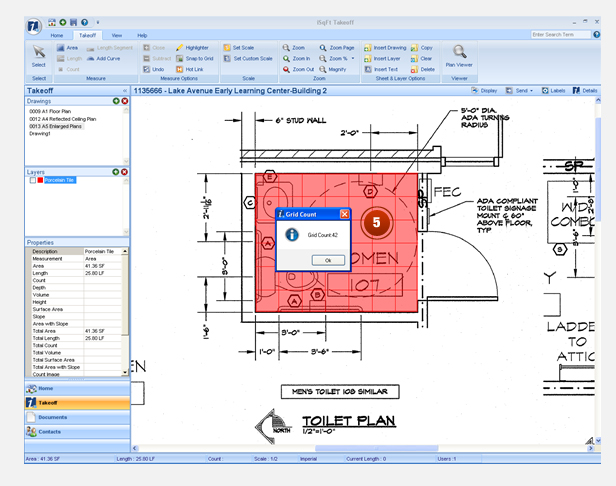Activate the Highlighter tool
Image resolution: width=616 pixels, height=486 pixels.
click(192, 48)
